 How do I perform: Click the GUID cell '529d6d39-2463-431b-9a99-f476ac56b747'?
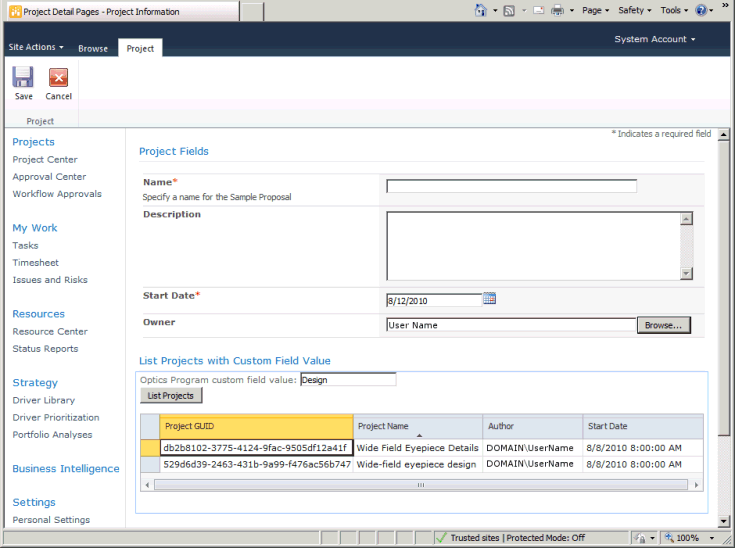tap(257, 464)
